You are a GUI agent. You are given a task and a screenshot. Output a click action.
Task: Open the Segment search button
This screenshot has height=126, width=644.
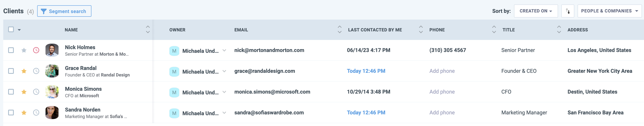pos(64,11)
